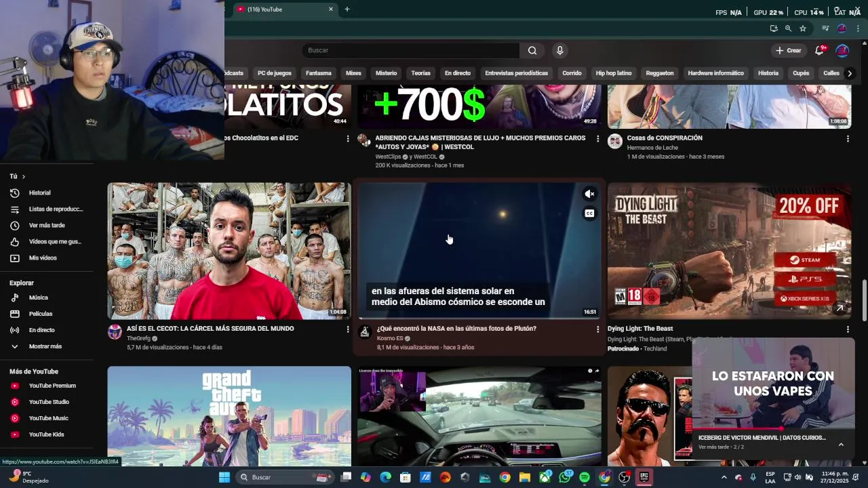This screenshot has height=488, width=868.
Task: Click the Windows taskbar search box
Action: coord(284,477)
